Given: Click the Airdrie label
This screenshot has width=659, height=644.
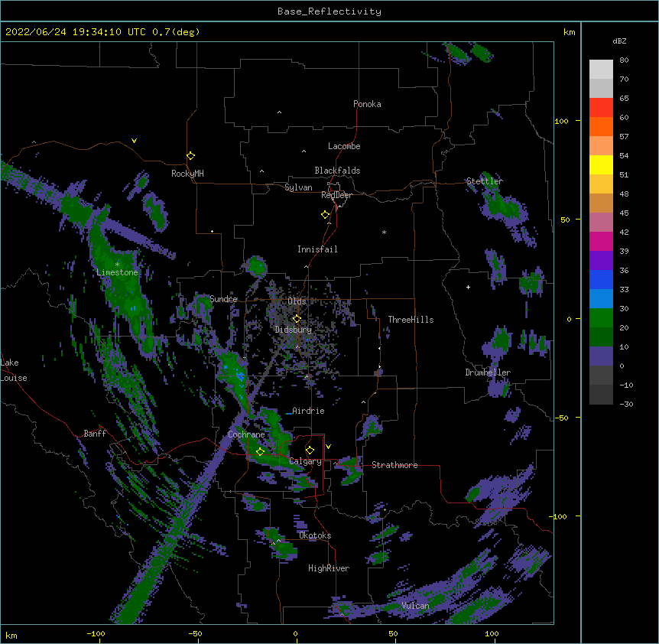Looking at the screenshot, I should [308, 411].
